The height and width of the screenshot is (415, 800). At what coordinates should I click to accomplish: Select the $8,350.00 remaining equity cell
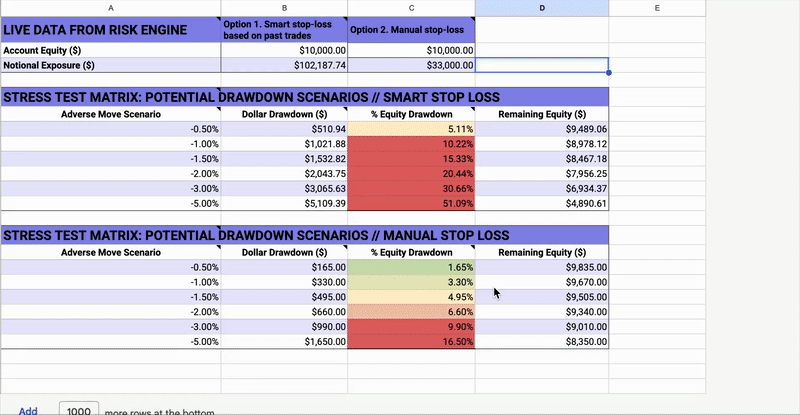(x=542, y=341)
